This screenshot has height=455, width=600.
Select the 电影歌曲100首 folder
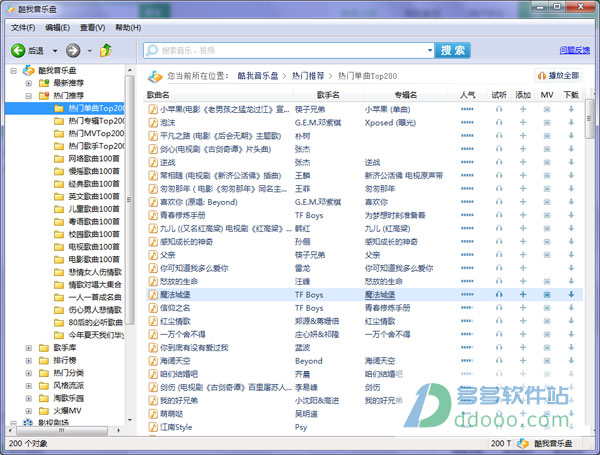tap(87, 259)
